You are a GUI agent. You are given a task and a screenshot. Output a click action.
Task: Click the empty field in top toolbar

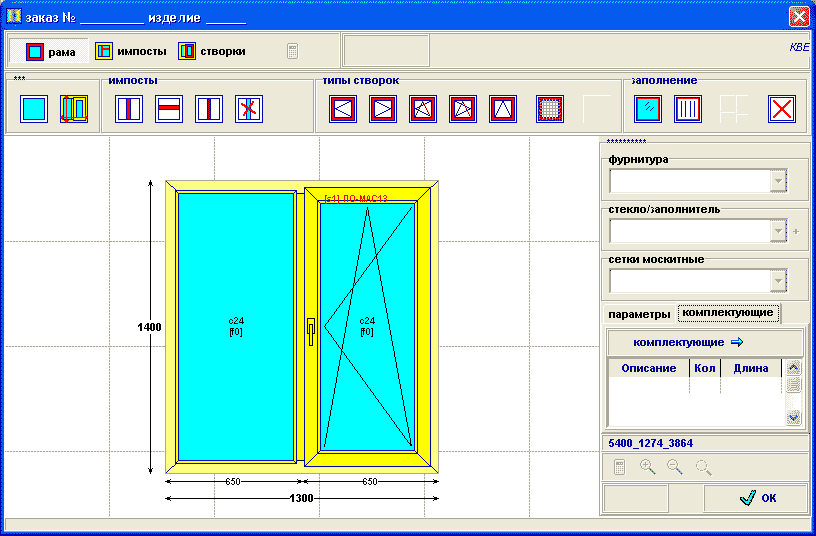pyautogui.click(x=386, y=50)
